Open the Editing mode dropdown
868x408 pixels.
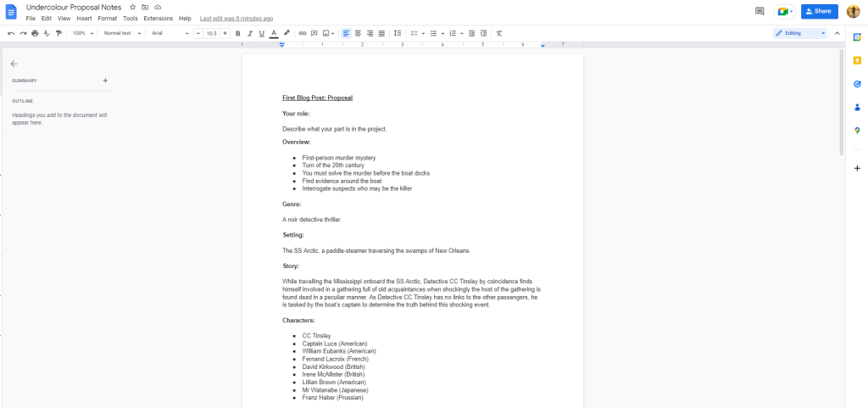pos(800,33)
